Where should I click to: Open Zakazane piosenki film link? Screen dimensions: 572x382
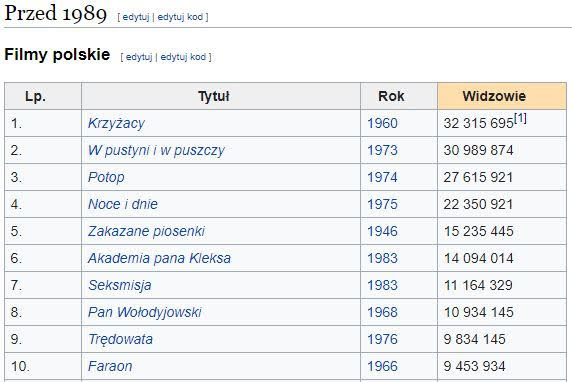pyautogui.click(x=146, y=231)
